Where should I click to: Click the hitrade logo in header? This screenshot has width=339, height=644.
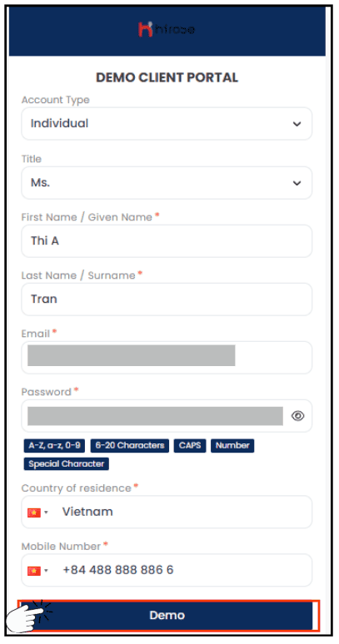167,30
